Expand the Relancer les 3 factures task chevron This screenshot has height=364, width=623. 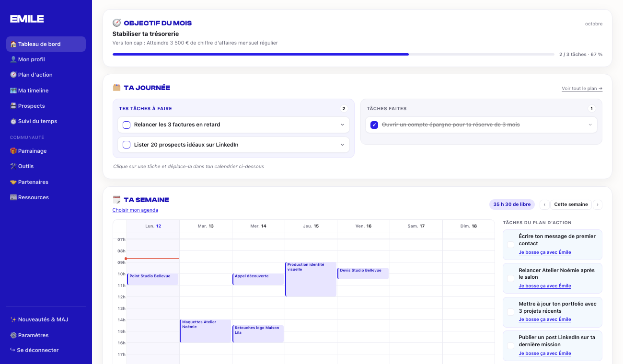point(342,125)
